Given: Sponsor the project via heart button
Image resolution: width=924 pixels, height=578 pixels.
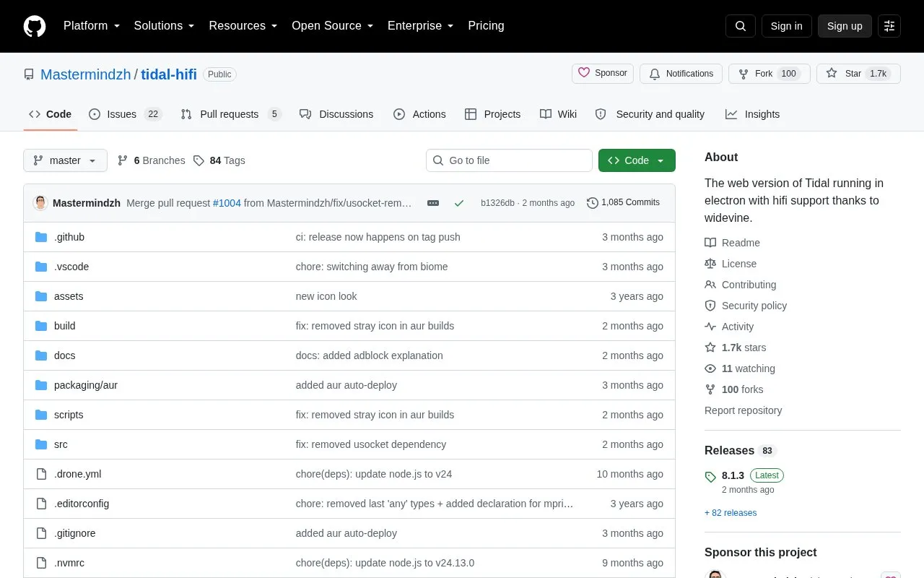Looking at the screenshot, I should pyautogui.click(x=603, y=74).
